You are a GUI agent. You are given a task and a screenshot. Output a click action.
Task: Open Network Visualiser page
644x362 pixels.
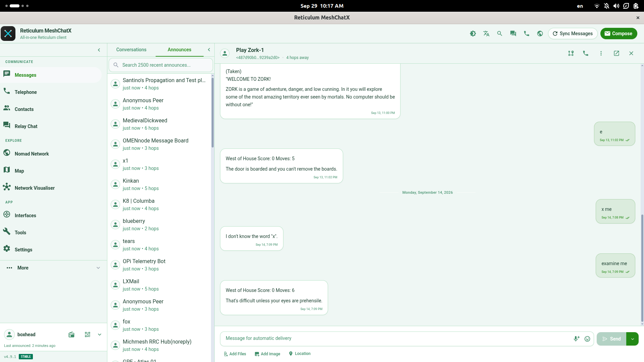[x=51, y=188]
